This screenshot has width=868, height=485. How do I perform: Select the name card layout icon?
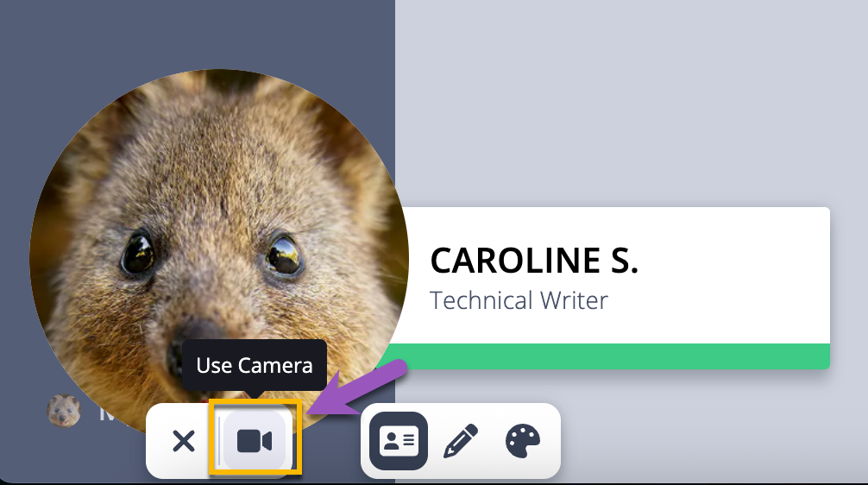click(x=399, y=441)
